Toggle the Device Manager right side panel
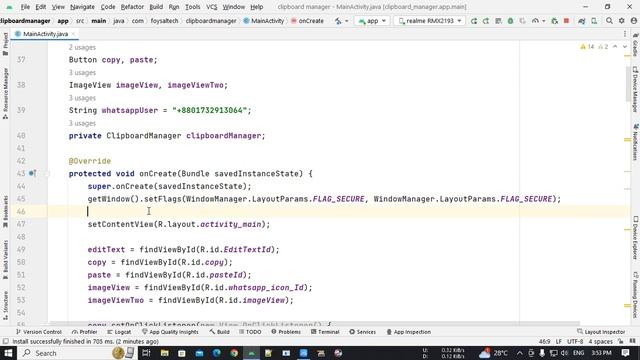Viewport: 640px width, 360px height. (x=635, y=89)
